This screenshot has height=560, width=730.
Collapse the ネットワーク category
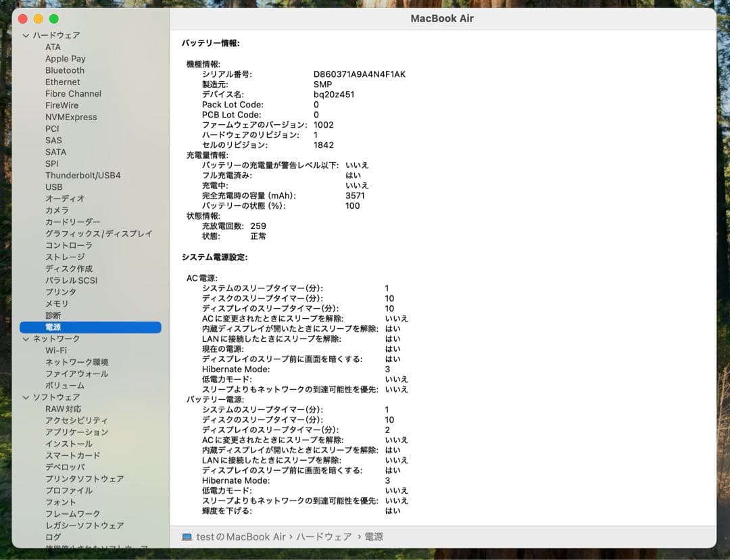click(26, 338)
